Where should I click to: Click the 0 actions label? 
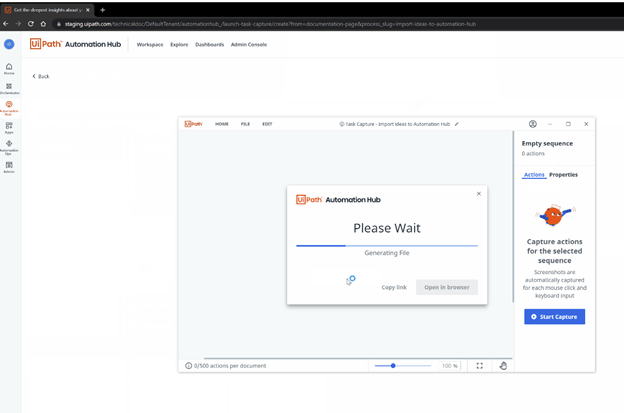click(x=533, y=154)
